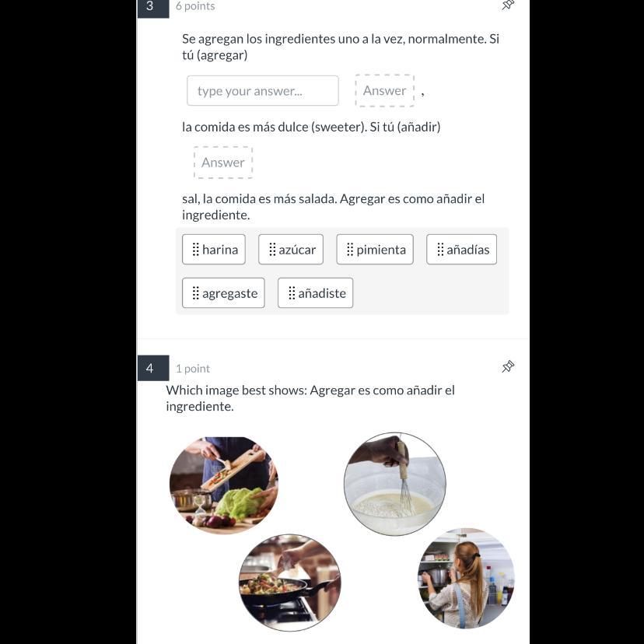Select the Answer drop box beside the text field

click(x=384, y=90)
